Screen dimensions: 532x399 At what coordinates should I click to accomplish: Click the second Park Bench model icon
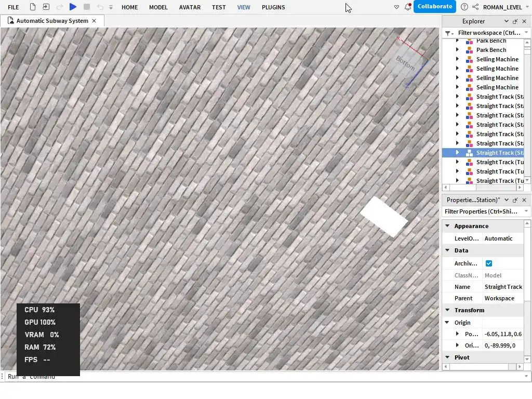tap(469, 50)
